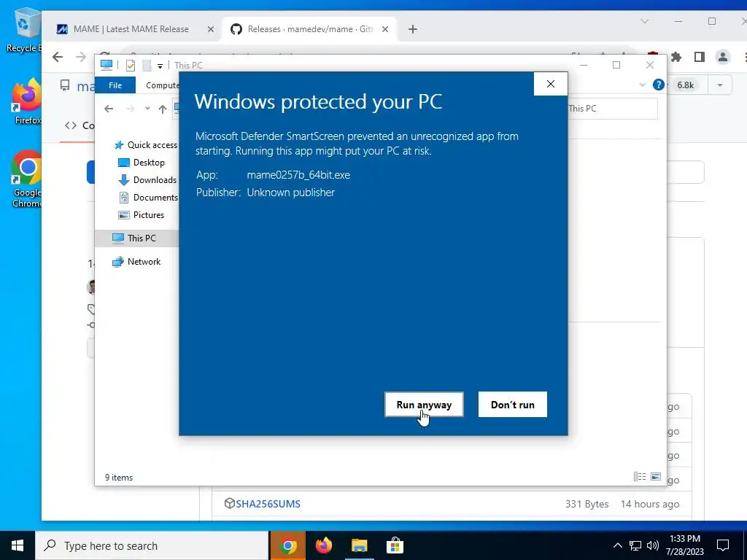Open Downloads in Explorer navigation pane
The width and height of the screenshot is (747, 560).
[x=147, y=180]
